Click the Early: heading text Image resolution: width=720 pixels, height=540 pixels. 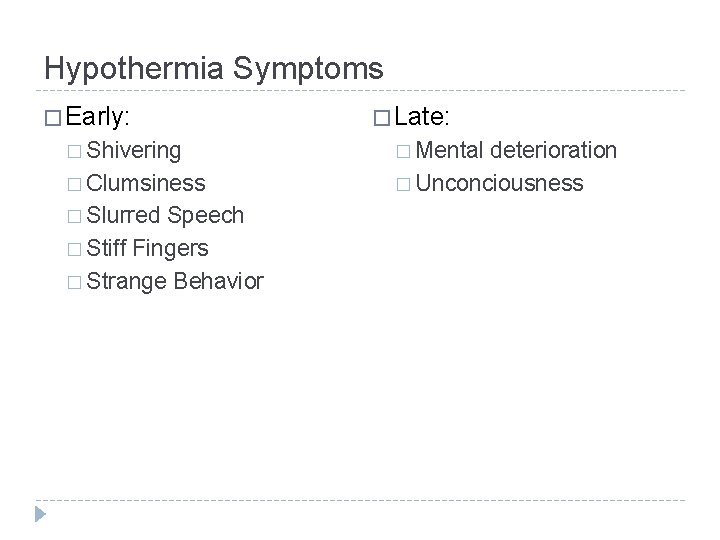(x=97, y=117)
